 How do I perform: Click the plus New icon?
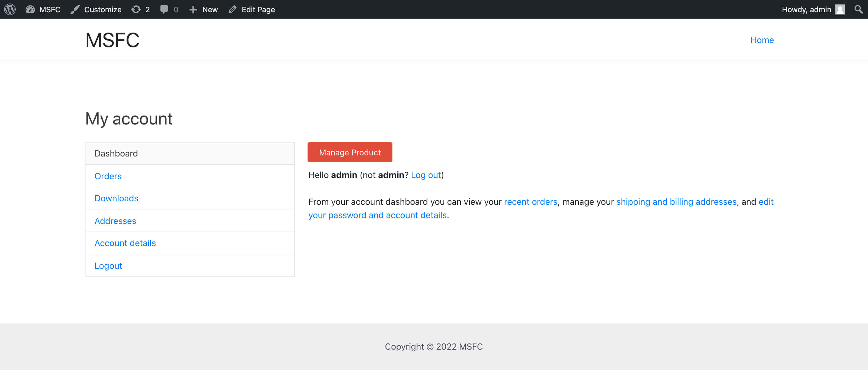tap(193, 9)
